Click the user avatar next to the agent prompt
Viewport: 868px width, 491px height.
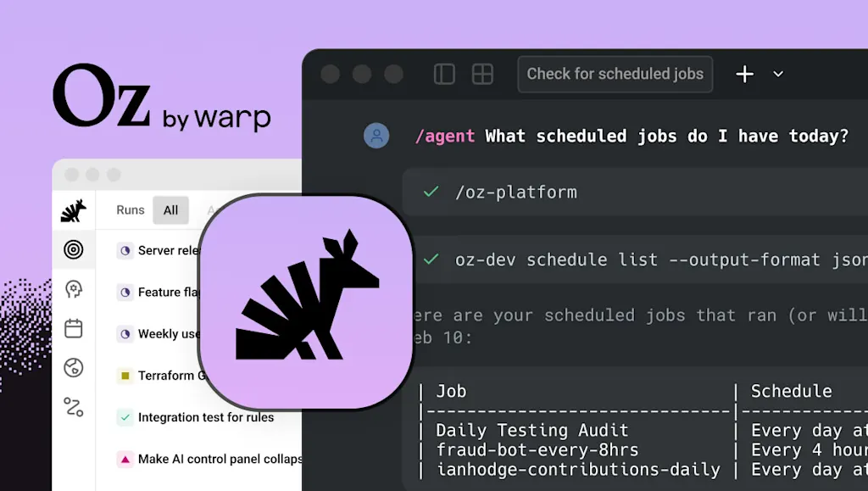(x=376, y=136)
